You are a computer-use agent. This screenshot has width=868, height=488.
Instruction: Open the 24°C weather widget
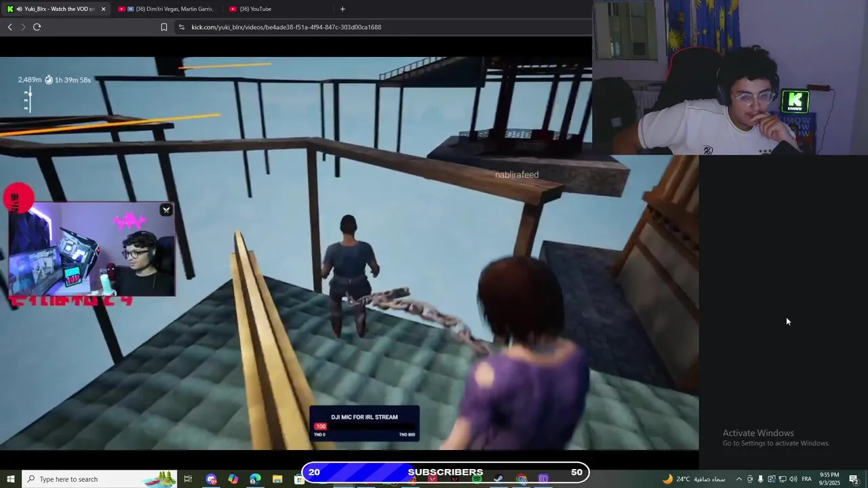pyautogui.click(x=694, y=479)
